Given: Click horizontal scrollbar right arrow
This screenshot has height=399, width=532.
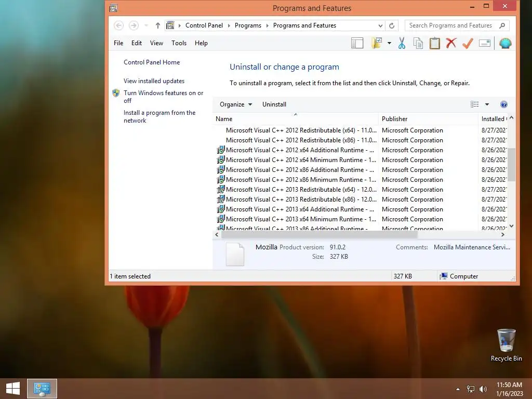Looking at the screenshot, I should 503,234.
